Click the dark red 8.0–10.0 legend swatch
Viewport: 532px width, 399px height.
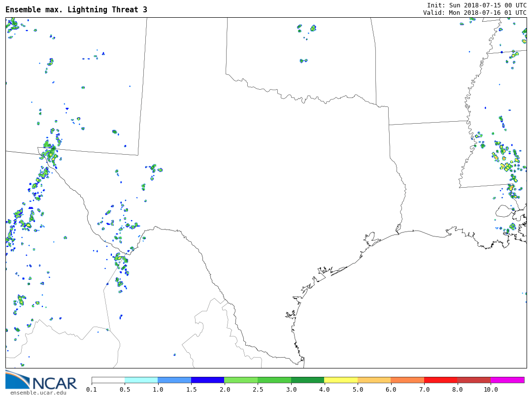tap(474, 380)
